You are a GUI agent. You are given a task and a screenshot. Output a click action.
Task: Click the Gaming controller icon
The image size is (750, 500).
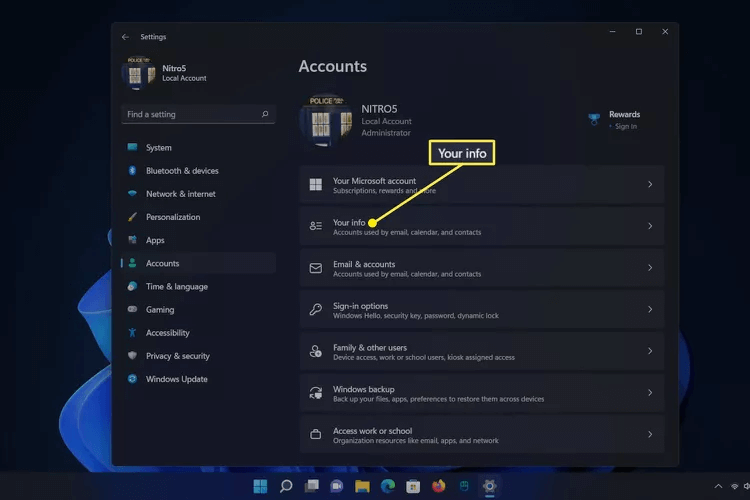(x=132, y=309)
